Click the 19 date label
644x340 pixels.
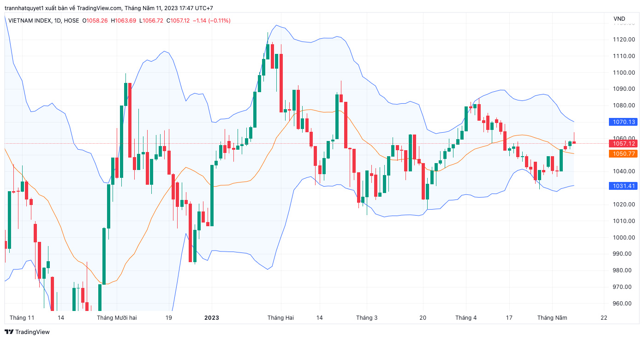pyautogui.click(x=169, y=318)
